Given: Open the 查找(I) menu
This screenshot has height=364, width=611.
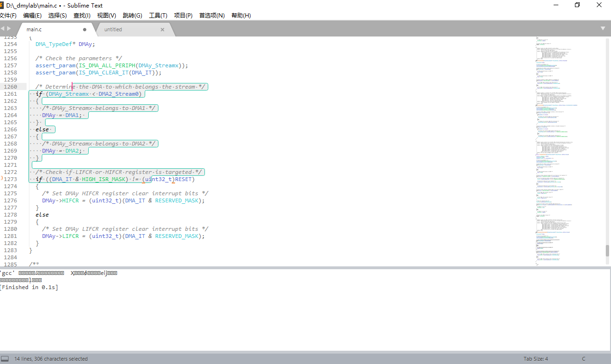Looking at the screenshot, I should point(81,15).
